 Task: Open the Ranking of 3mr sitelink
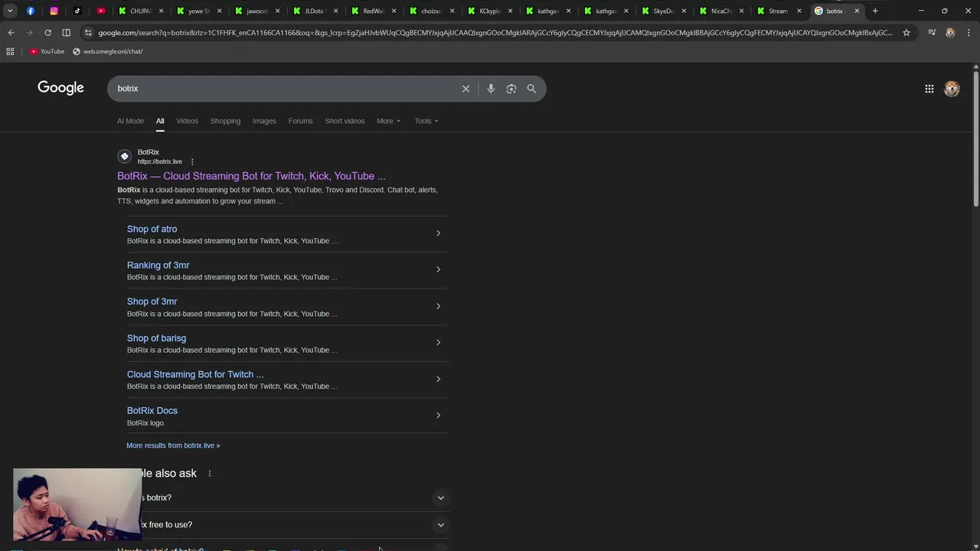click(158, 265)
